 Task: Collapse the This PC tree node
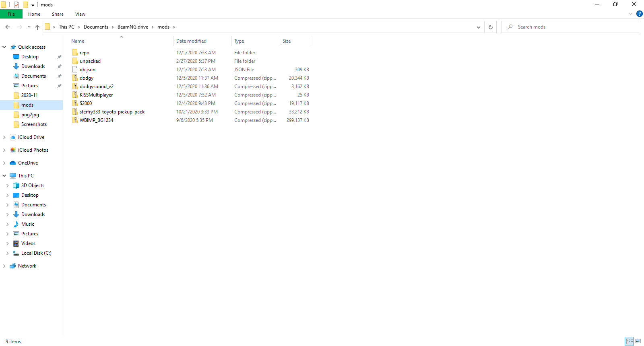click(4, 176)
